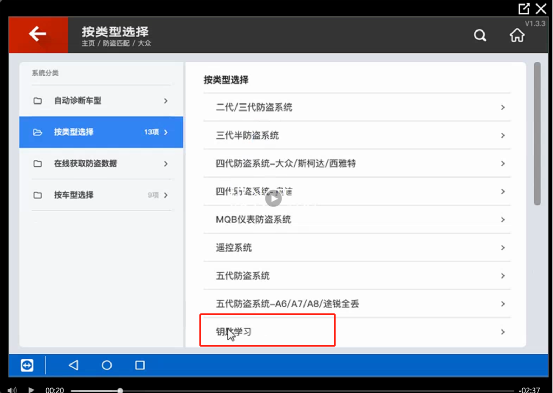553x393 pixels.
Task: Open search with the magnifier icon
Action: pos(480,35)
